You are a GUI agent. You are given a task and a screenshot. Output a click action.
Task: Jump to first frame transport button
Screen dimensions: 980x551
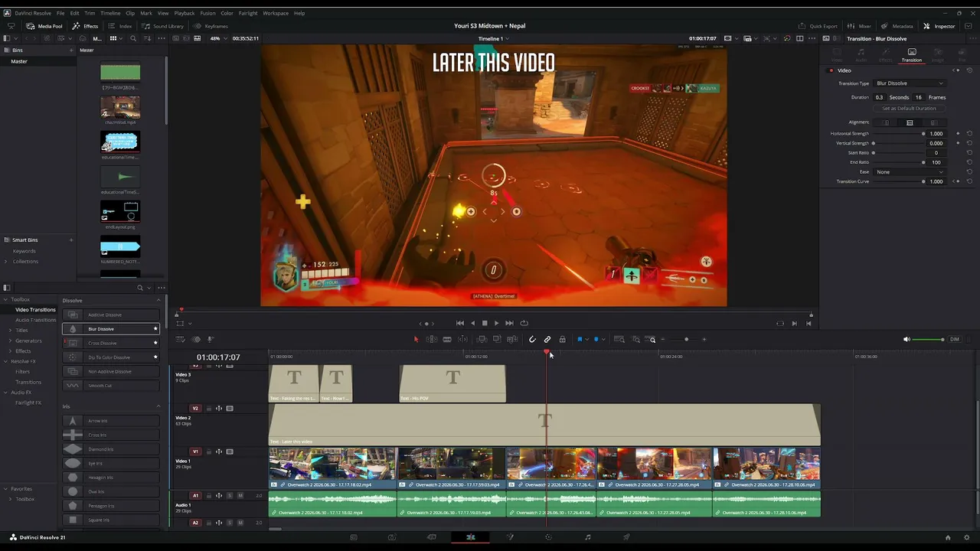[x=459, y=323]
